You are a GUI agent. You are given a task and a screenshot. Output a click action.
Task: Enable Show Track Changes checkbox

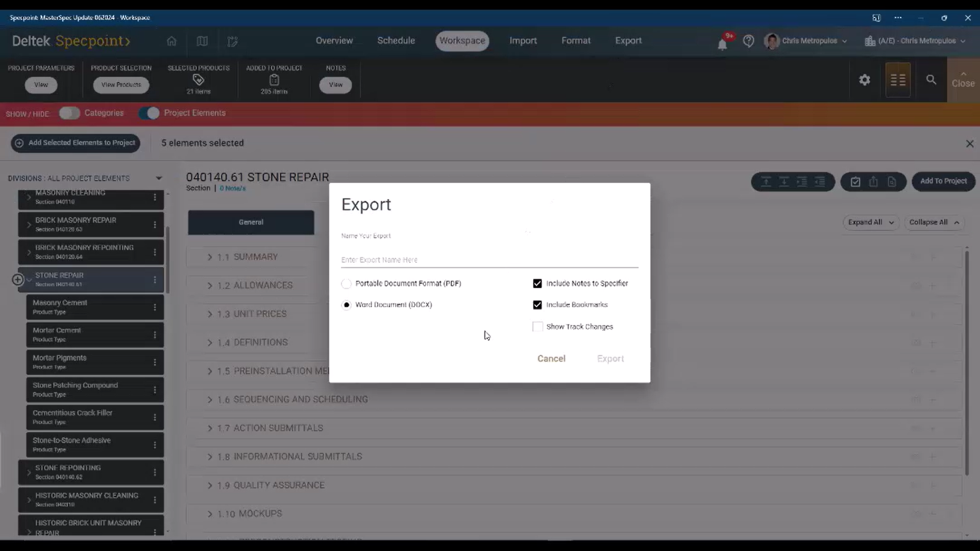pos(537,327)
